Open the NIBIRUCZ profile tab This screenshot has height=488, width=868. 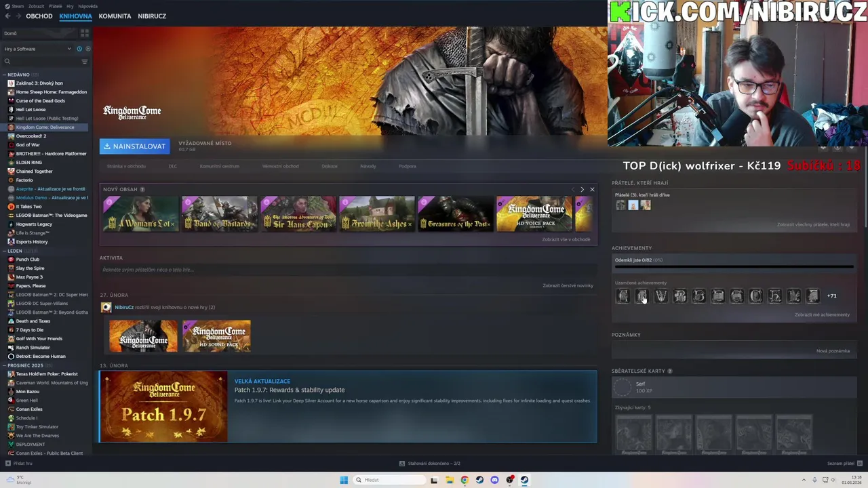tap(152, 16)
